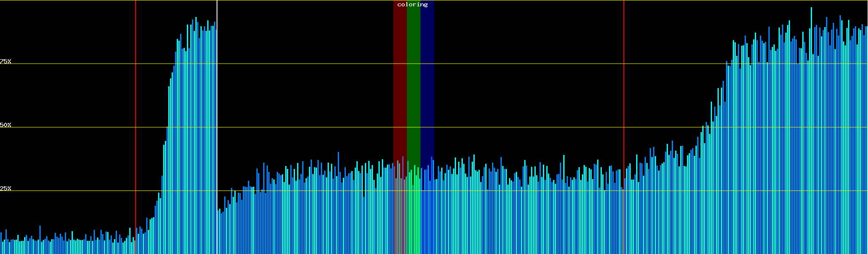Select the rightmost red vertical marker line
868x254 pixels.
click(x=624, y=106)
